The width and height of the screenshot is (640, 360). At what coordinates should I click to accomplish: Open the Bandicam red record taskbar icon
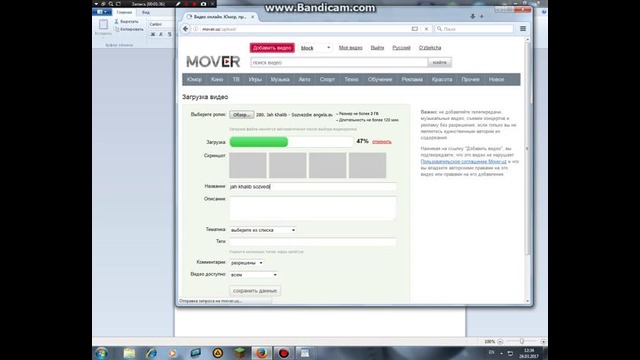tap(284, 353)
